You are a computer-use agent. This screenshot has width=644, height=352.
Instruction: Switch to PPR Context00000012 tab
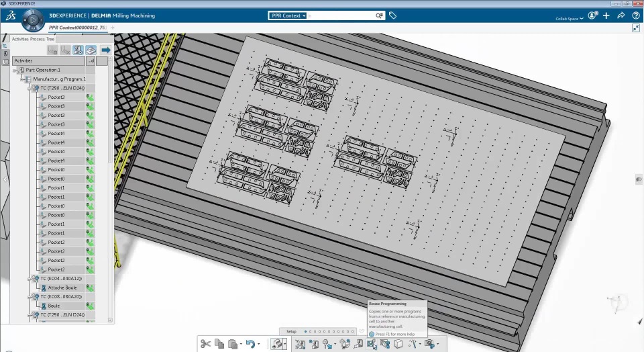(78, 28)
